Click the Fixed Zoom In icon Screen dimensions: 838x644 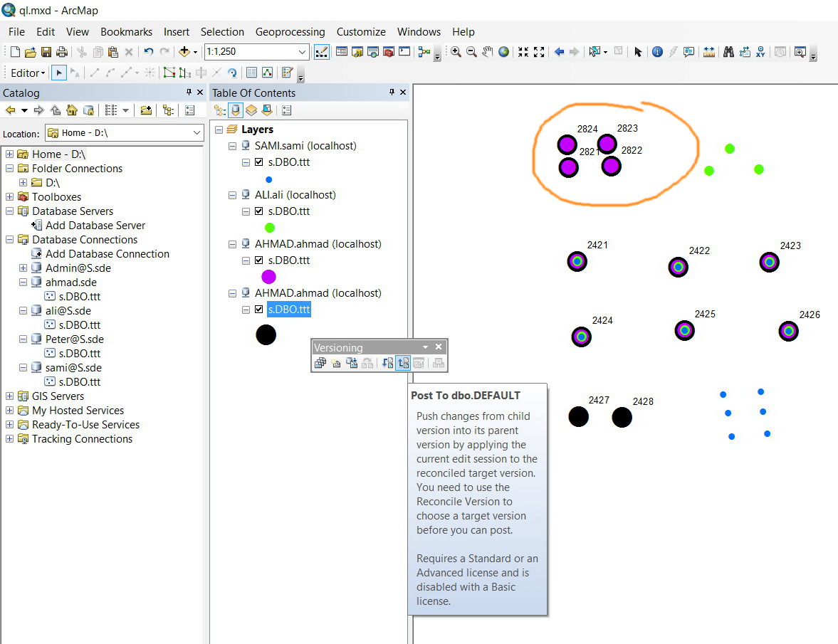[x=523, y=52]
